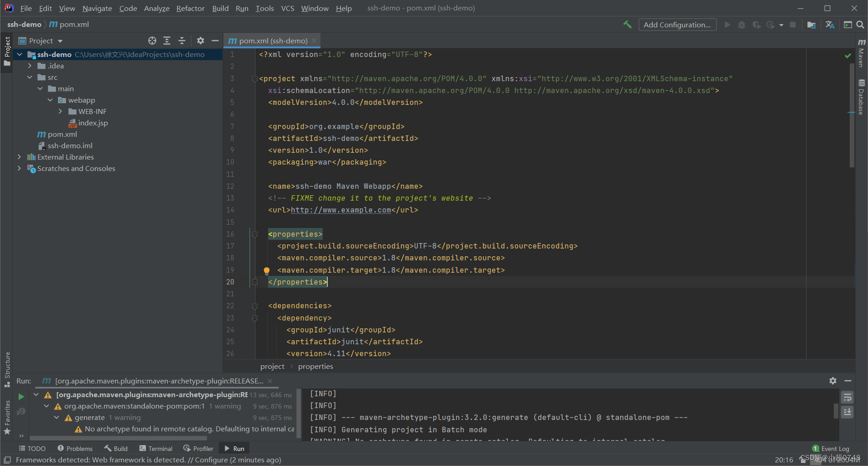Click the intention lightbulb on line 19
The height and width of the screenshot is (466, 868).
coord(267,271)
